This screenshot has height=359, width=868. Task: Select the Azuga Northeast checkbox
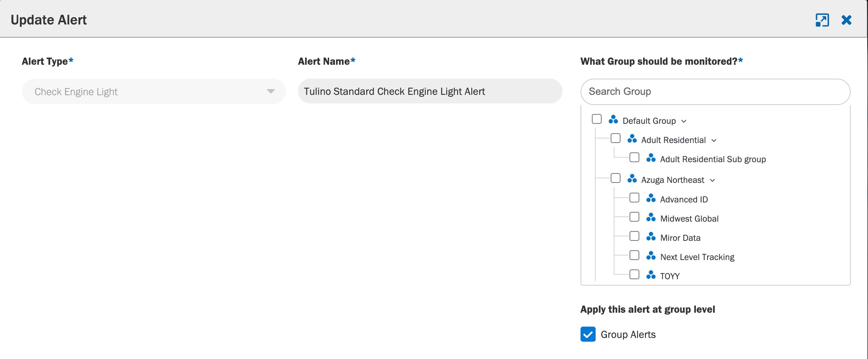click(616, 178)
